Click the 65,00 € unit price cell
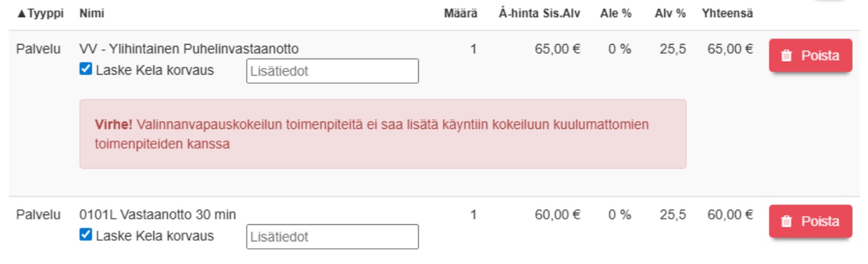This screenshot has width=868, height=264. tap(557, 49)
